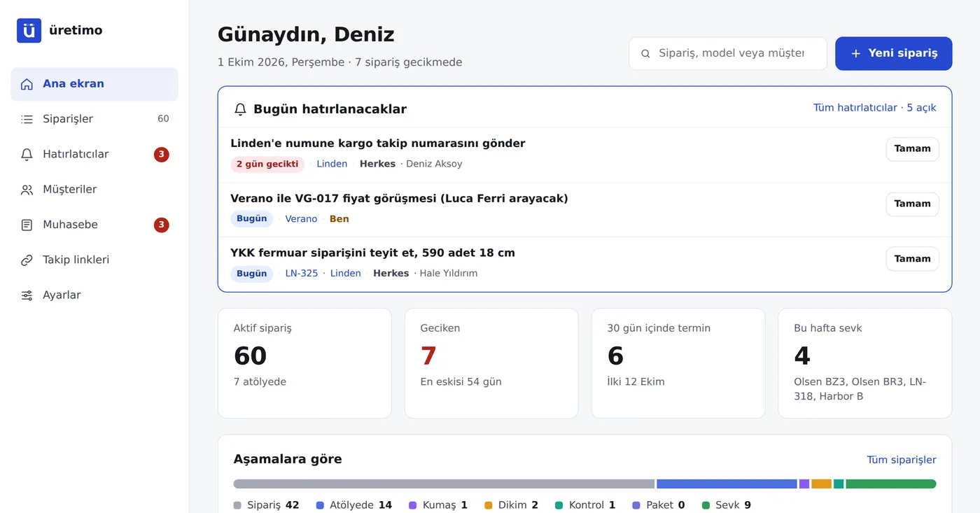Click the blue Atölyede segment of the stage bar

pos(727,484)
